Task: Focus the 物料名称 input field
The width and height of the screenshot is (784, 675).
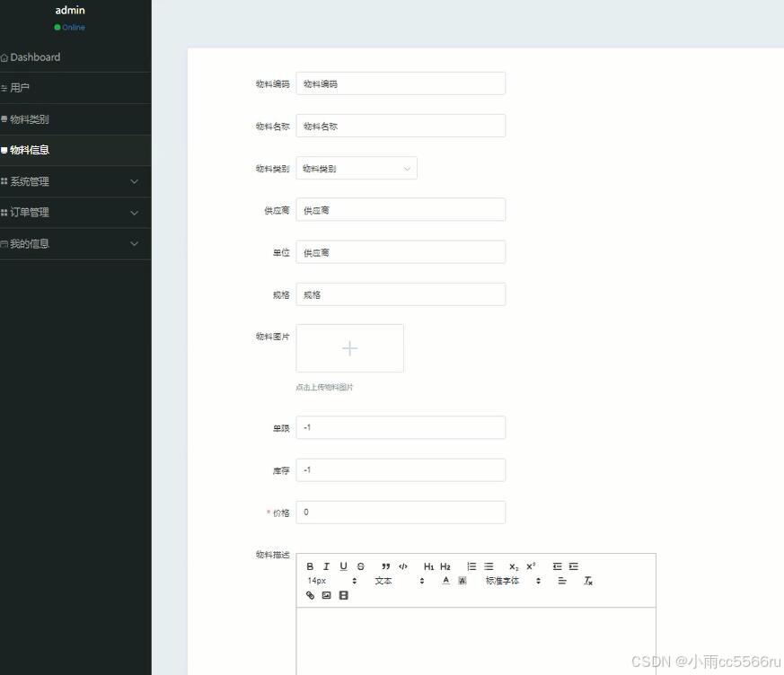Action: point(401,126)
